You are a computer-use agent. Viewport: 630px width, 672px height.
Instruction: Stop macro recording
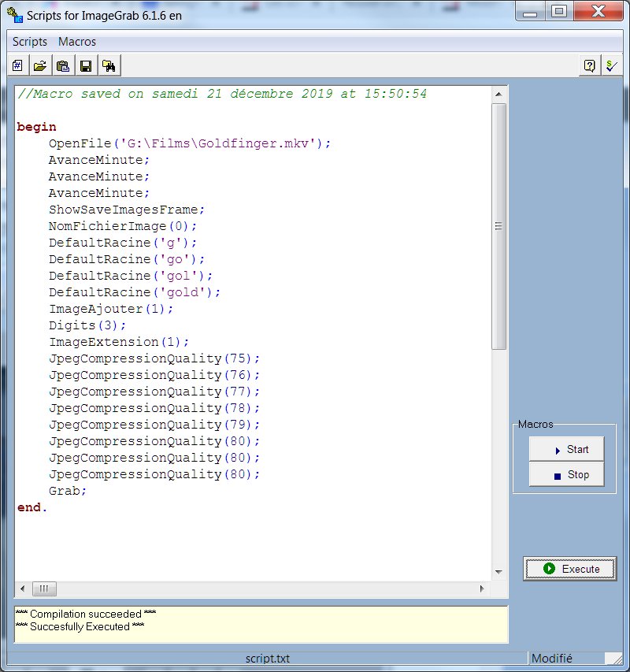click(566, 475)
